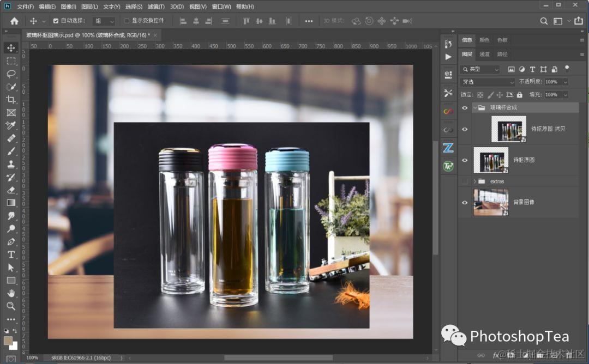Image resolution: width=589 pixels, height=364 pixels.
Task: Hide the 背景图像 layer
Action: click(465, 203)
